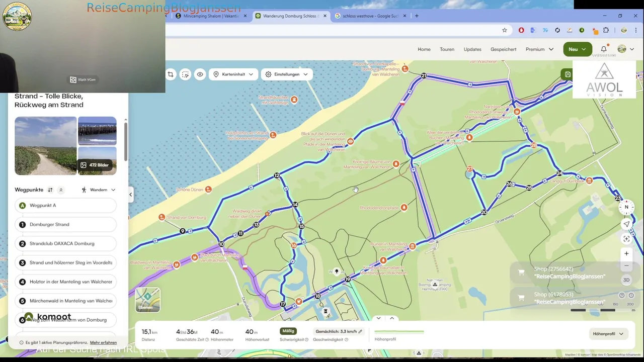Select waypoint Strandclub OAXACA Domburg

click(65, 243)
